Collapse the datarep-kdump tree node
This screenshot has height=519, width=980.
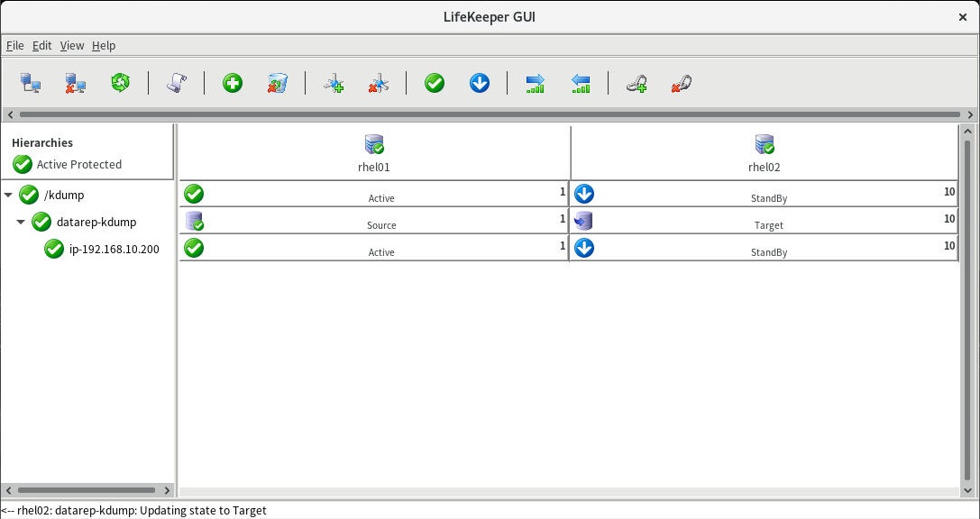(21, 222)
